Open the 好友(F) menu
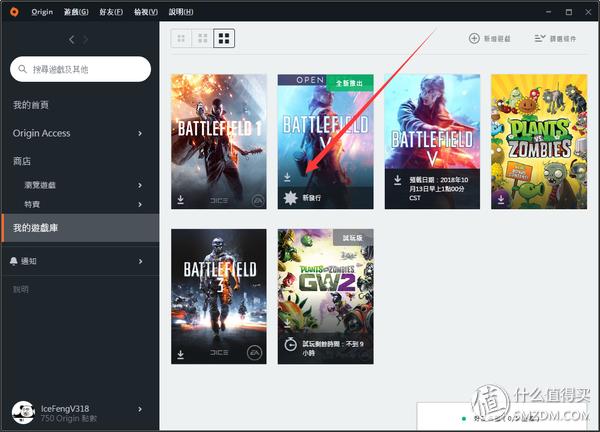 [111, 12]
